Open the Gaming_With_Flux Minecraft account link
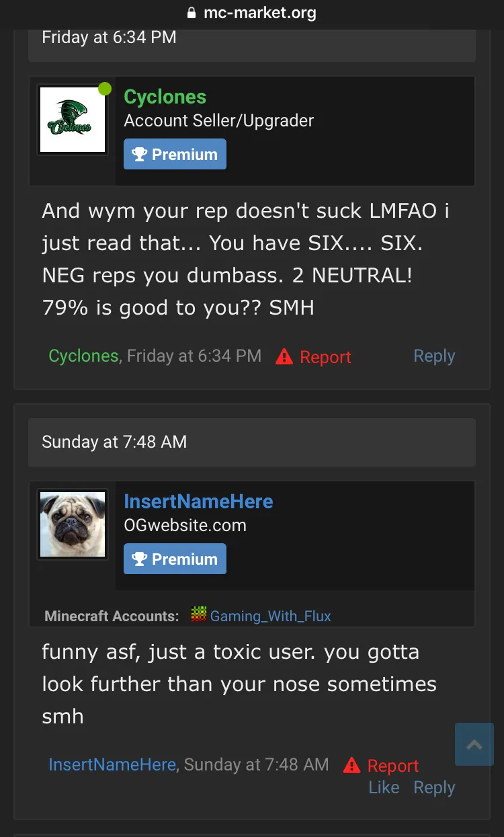 (270, 616)
